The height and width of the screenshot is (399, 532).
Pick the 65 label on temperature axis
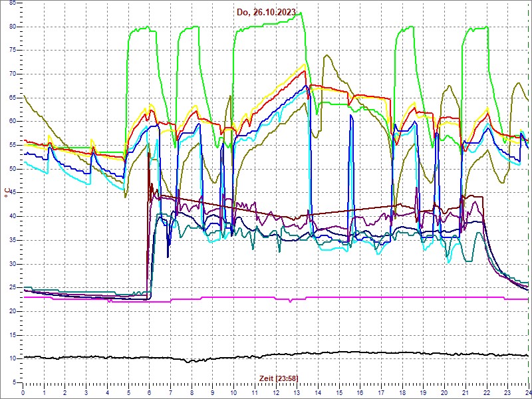point(12,98)
